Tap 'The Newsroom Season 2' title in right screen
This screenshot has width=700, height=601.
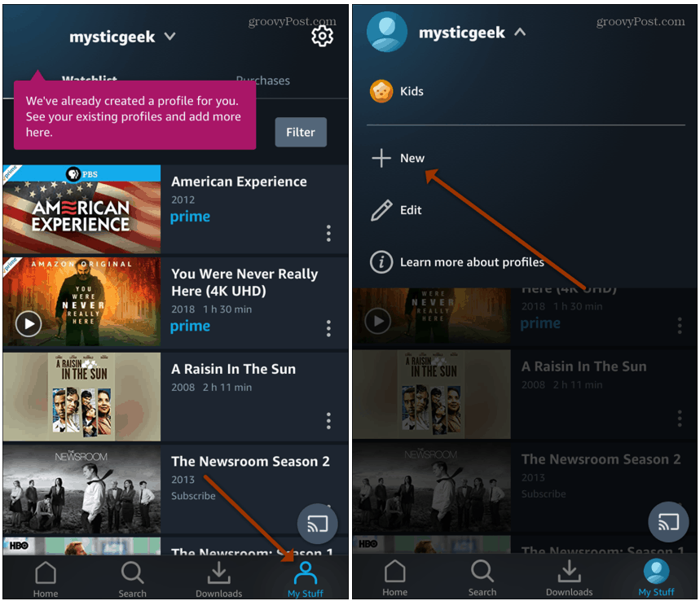click(x=601, y=459)
